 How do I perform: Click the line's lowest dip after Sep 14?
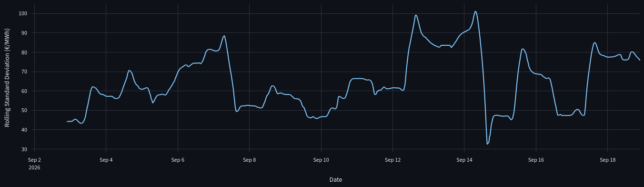click(x=487, y=144)
